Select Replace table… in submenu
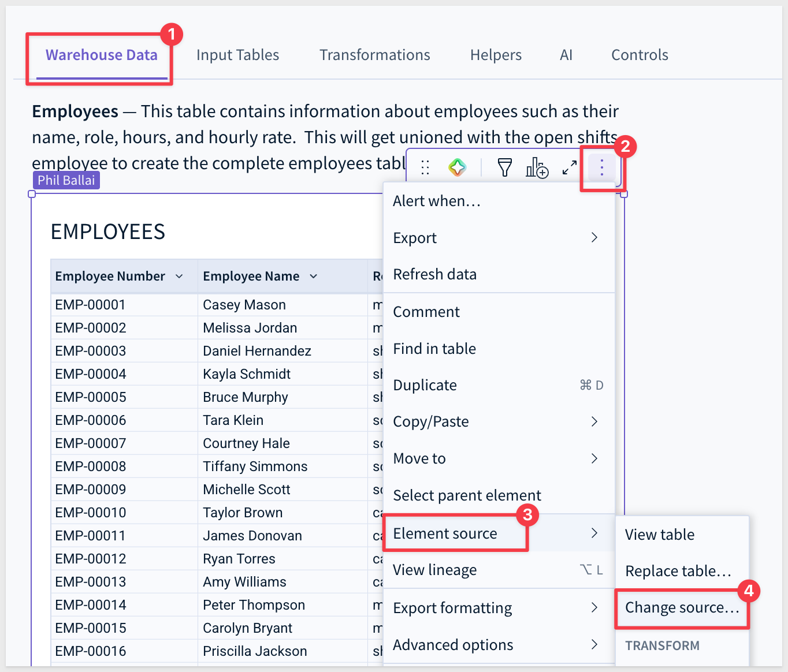The height and width of the screenshot is (672, 788). pos(682,571)
